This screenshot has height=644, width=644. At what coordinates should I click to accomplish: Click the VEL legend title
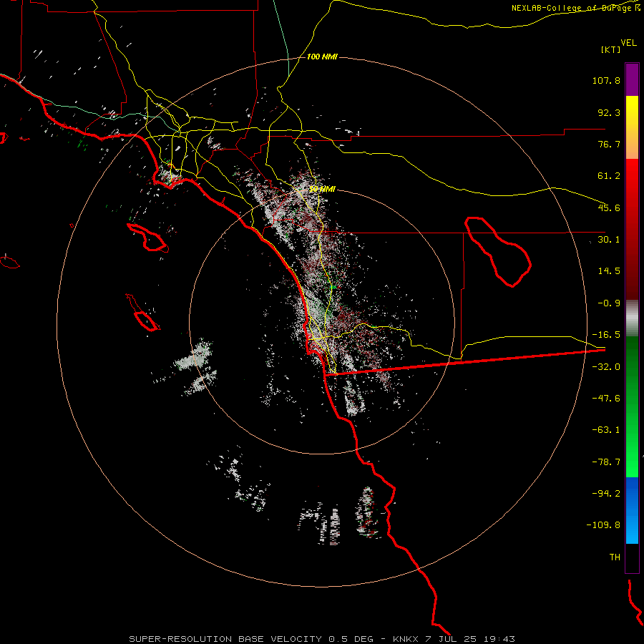pyautogui.click(x=628, y=42)
